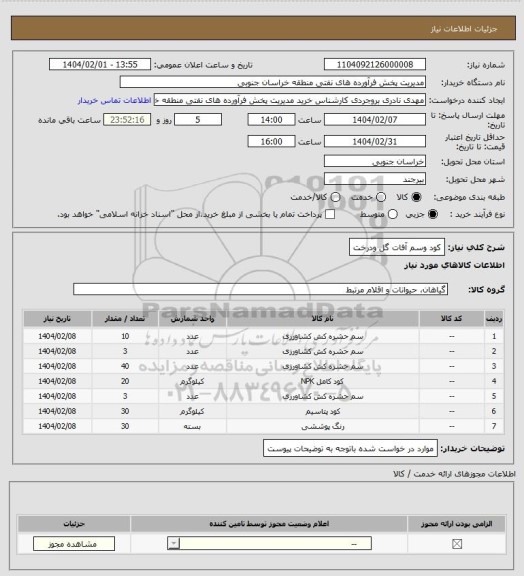Screen dimensions: 524x576
Task: Click the جزئیات column header in permits table
Action: (x=74, y=524)
